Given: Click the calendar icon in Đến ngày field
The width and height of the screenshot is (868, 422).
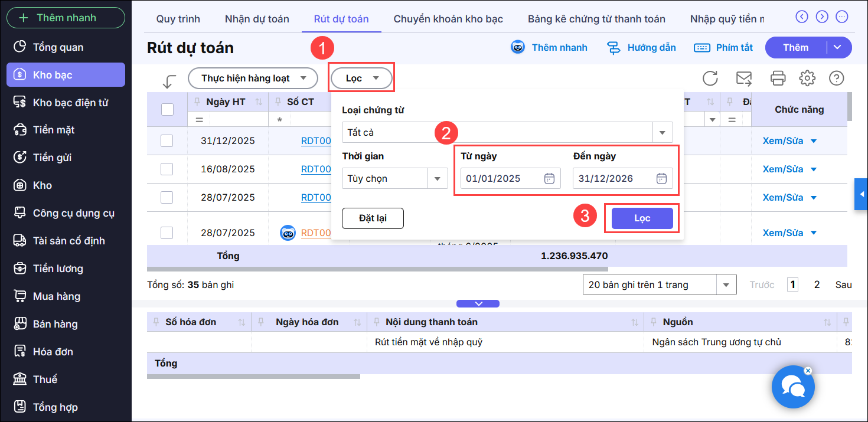Looking at the screenshot, I should (x=661, y=178).
